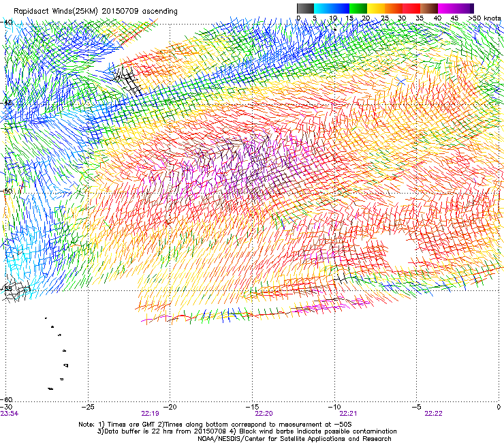Click the '22:19' time stamp
Viewport: 504px width, 443px height.
[150, 414]
